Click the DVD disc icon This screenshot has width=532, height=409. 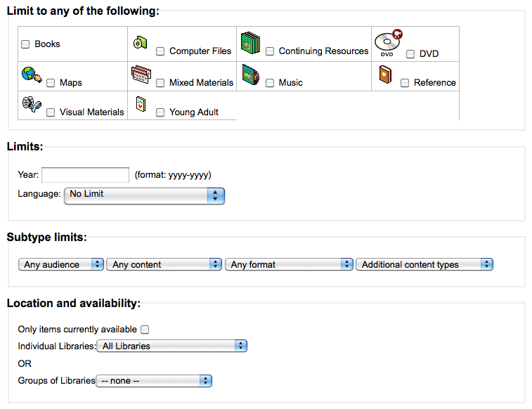click(x=389, y=43)
